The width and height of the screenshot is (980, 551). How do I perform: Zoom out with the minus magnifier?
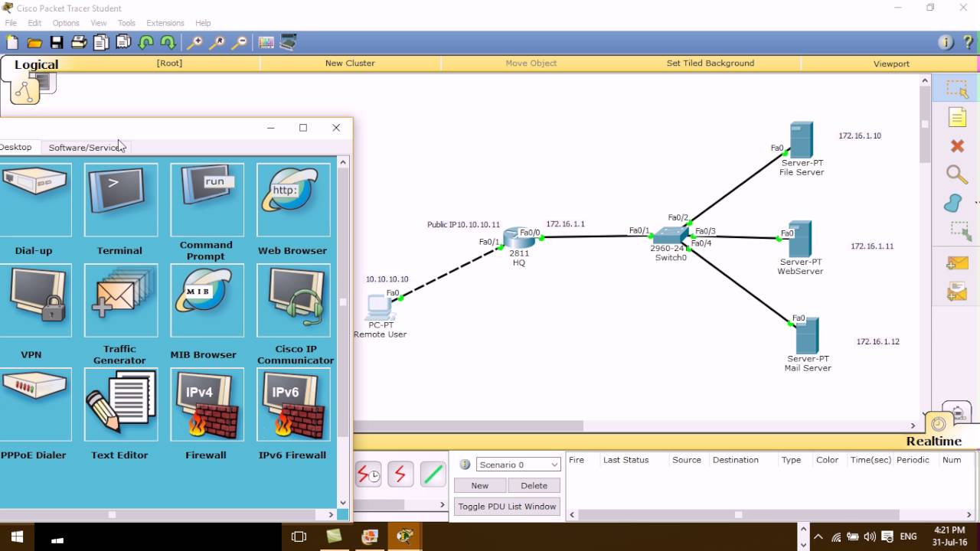click(x=240, y=42)
